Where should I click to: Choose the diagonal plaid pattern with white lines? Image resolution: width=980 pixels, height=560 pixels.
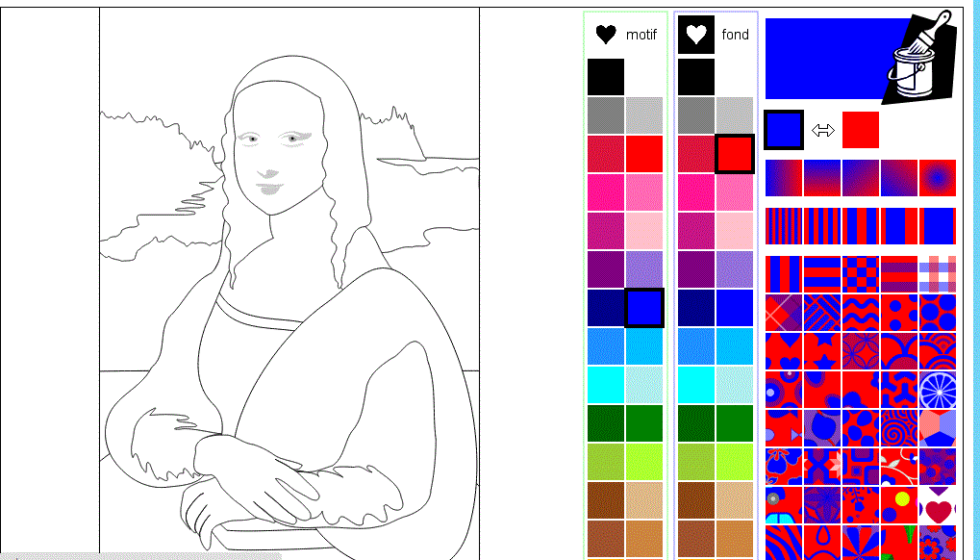784,313
